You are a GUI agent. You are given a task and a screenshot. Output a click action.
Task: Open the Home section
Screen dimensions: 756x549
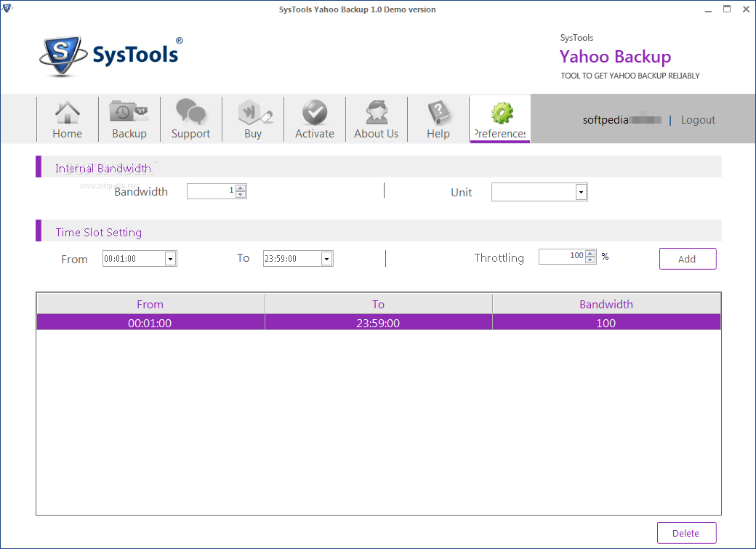(68, 119)
